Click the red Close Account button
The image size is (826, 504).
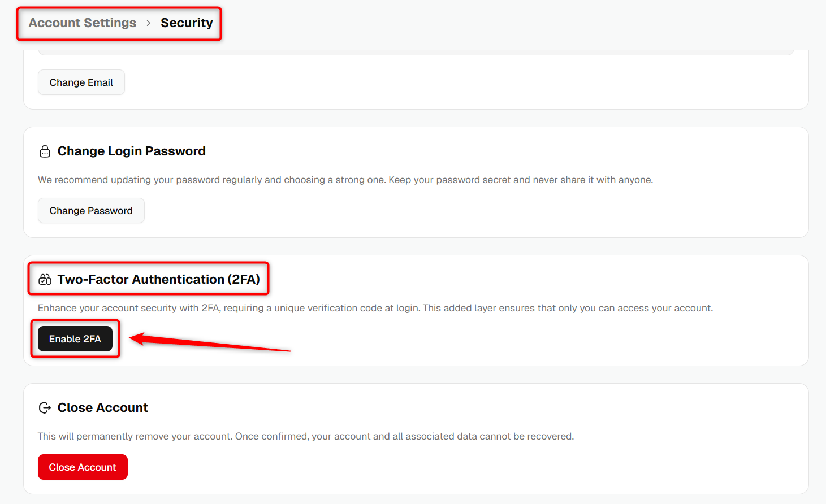83,467
